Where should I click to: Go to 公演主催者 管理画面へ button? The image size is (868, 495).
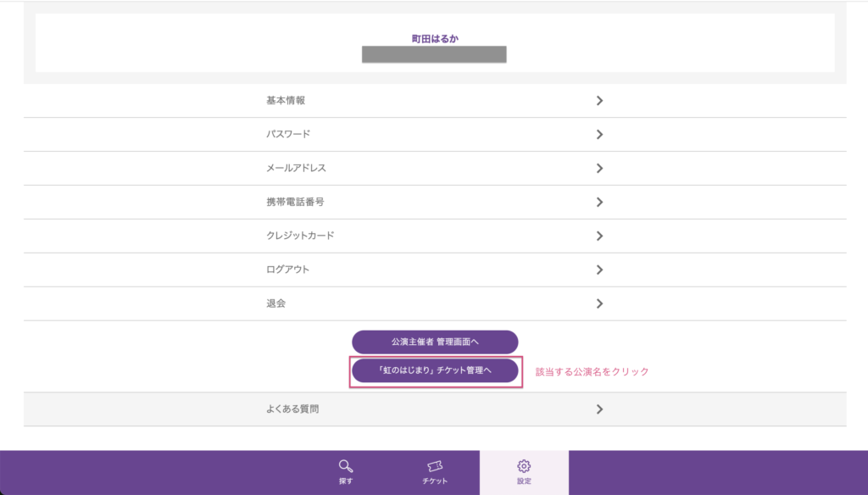(435, 342)
